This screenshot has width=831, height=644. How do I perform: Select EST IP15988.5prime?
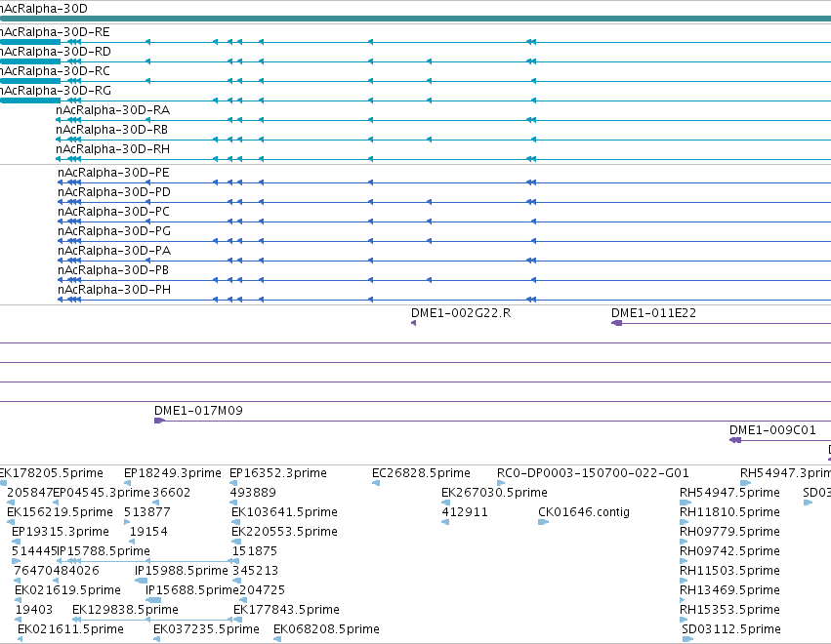click(182, 571)
